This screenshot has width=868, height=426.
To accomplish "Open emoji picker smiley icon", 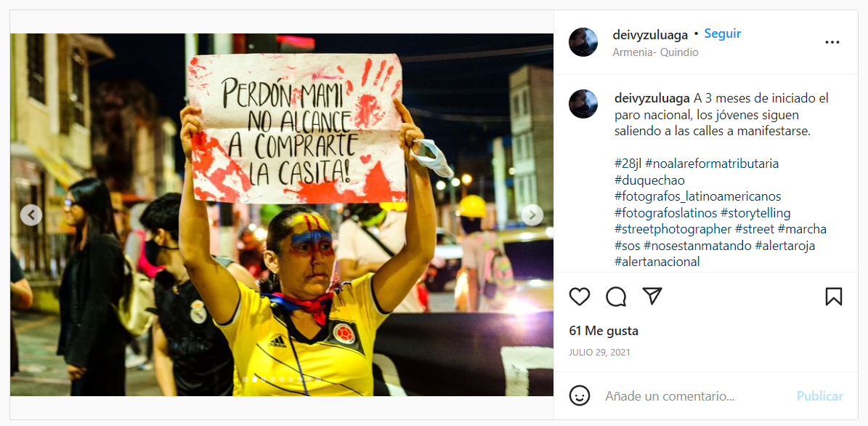I will (x=580, y=395).
